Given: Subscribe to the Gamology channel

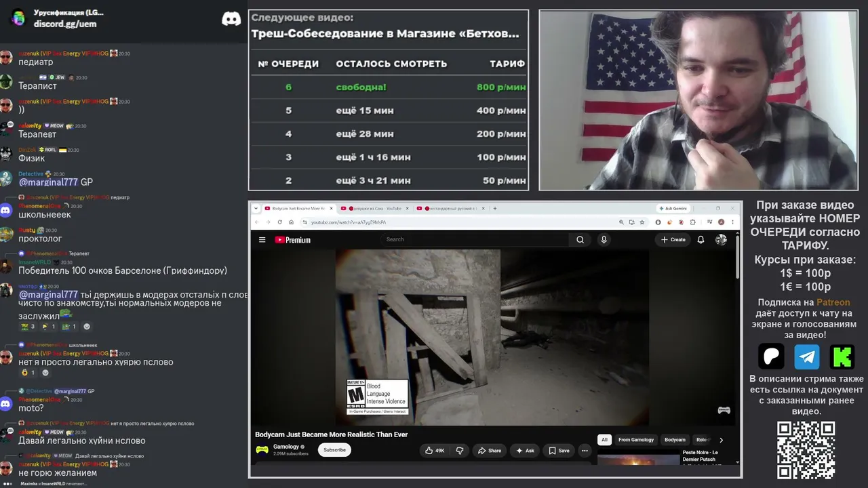Looking at the screenshot, I should (x=334, y=449).
